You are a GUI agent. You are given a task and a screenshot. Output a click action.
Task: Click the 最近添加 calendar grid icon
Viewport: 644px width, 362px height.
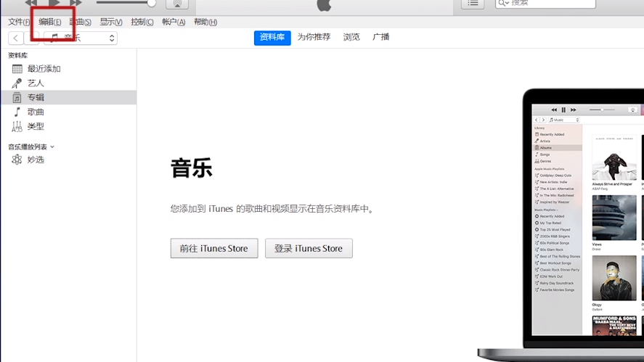click(17, 68)
